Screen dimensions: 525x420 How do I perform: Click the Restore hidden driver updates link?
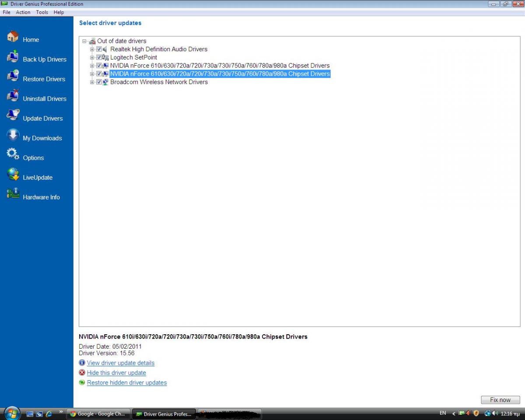click(x=127, y=383)
